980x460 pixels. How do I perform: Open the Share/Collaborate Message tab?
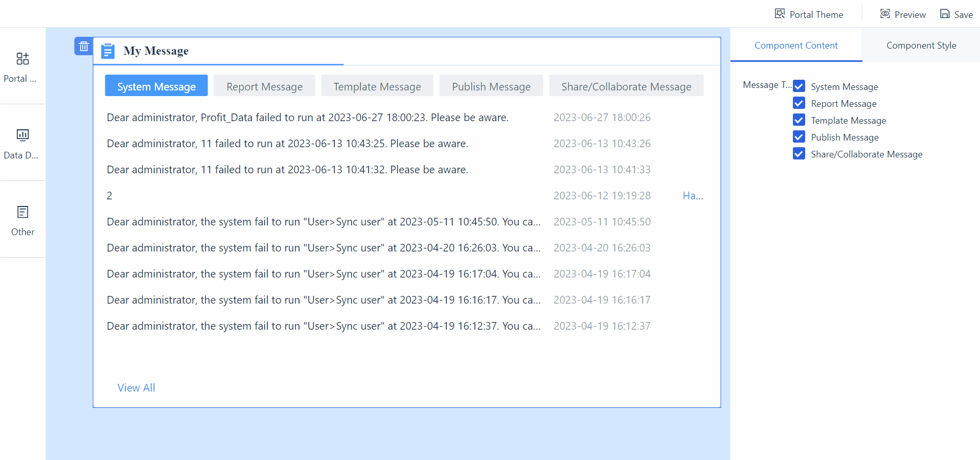pos(626,86)
